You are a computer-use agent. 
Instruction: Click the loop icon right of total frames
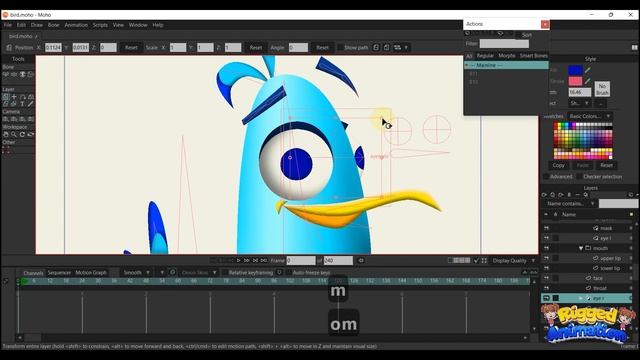coord(361,260)
